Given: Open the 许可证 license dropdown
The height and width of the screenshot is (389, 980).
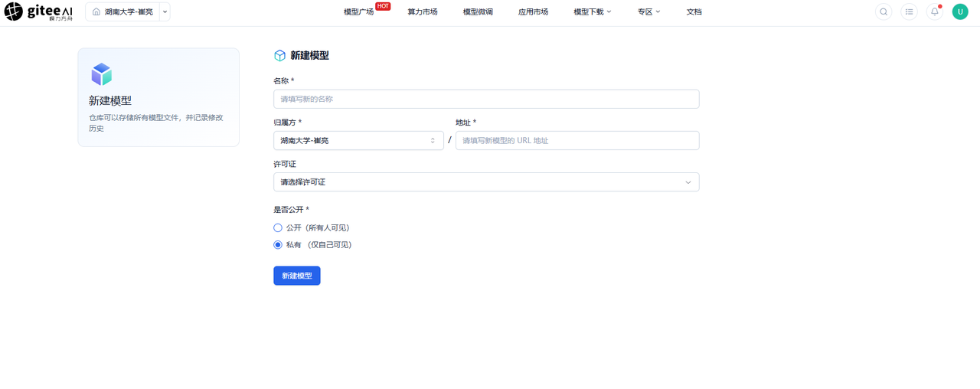Looking at the screenshot, I should pos(486,182).
